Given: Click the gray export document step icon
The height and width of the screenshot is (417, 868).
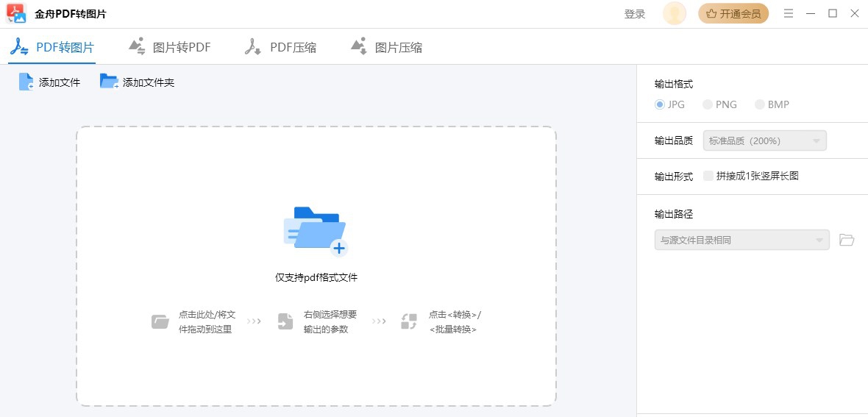Looking at the screenshot, I should pos(285,321).
